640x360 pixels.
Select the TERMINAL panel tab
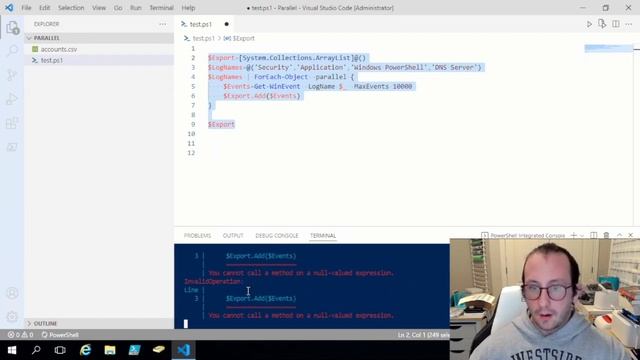click(x=323, y=236)
